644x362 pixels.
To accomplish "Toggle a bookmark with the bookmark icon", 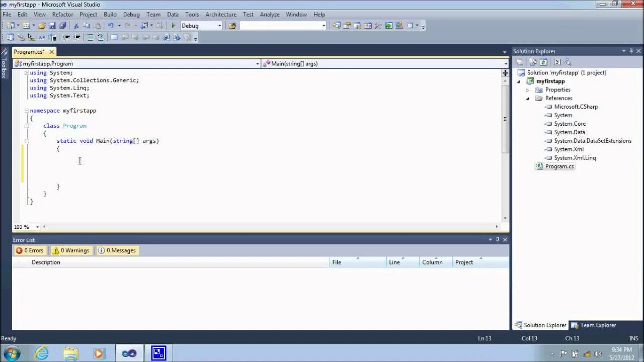I will point(114,37).
